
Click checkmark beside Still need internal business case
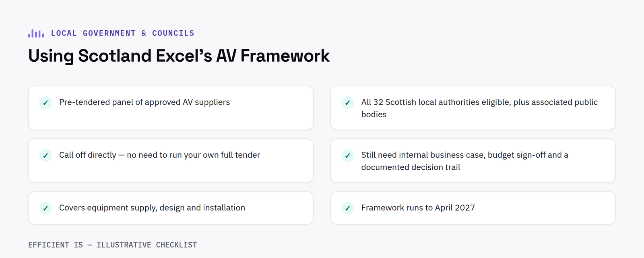347,156
